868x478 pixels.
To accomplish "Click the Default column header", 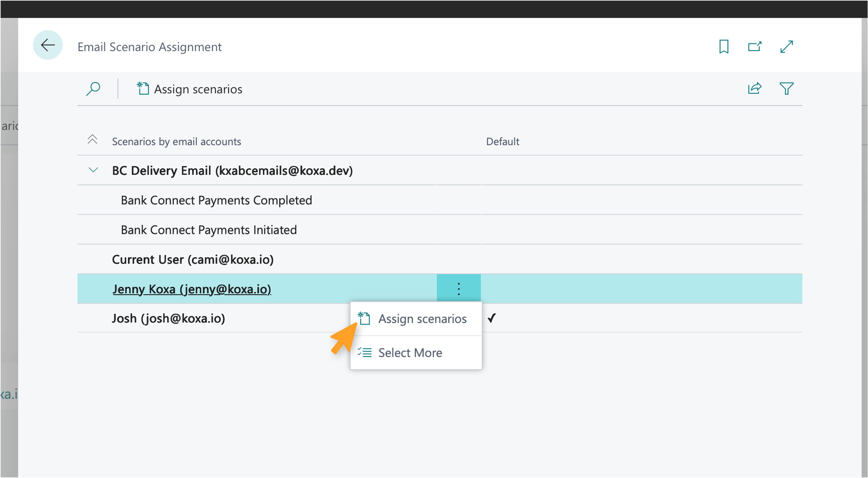I will click(x=502, y=142).
